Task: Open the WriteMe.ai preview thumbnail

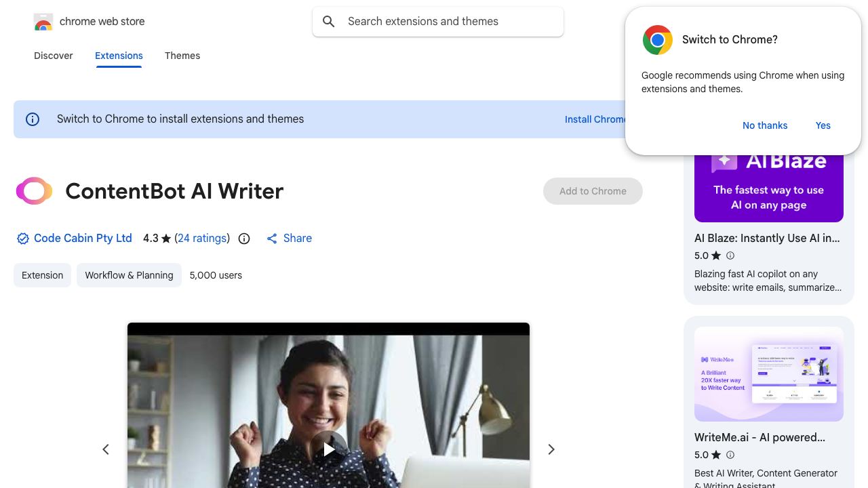Action: click(x=769, y=374)
